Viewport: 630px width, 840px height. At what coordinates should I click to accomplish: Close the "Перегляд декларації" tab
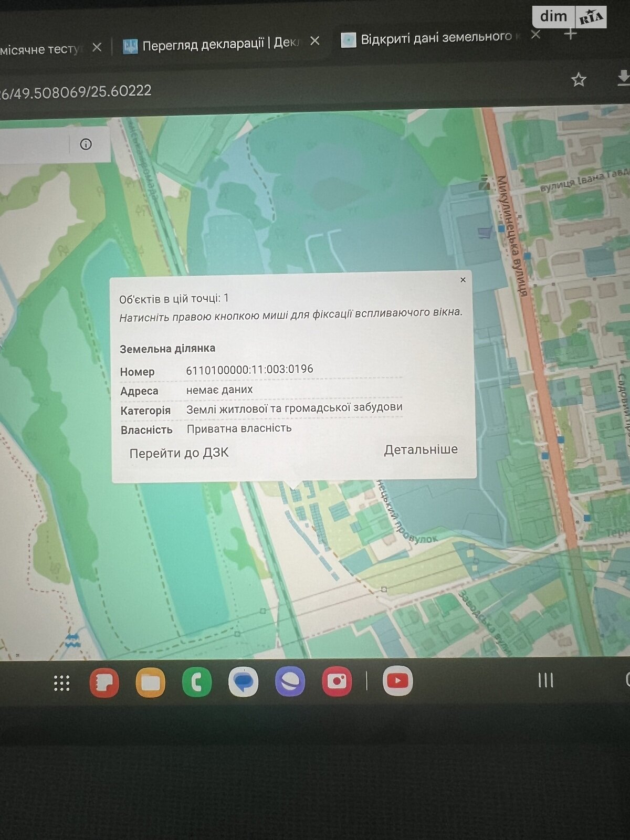coord(314,41)
